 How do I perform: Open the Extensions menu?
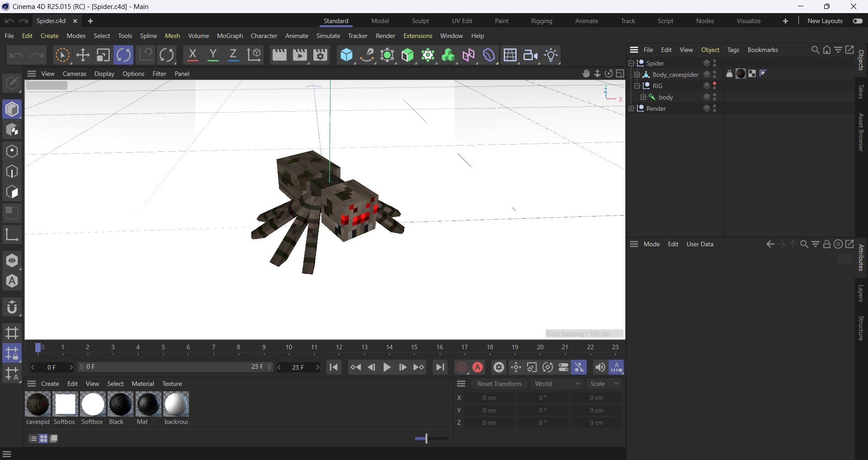point(418,36)
